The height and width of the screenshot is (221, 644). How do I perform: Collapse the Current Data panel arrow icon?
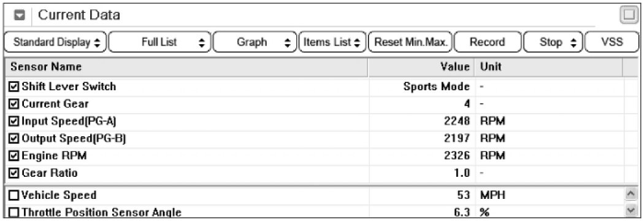click(19, 15)
